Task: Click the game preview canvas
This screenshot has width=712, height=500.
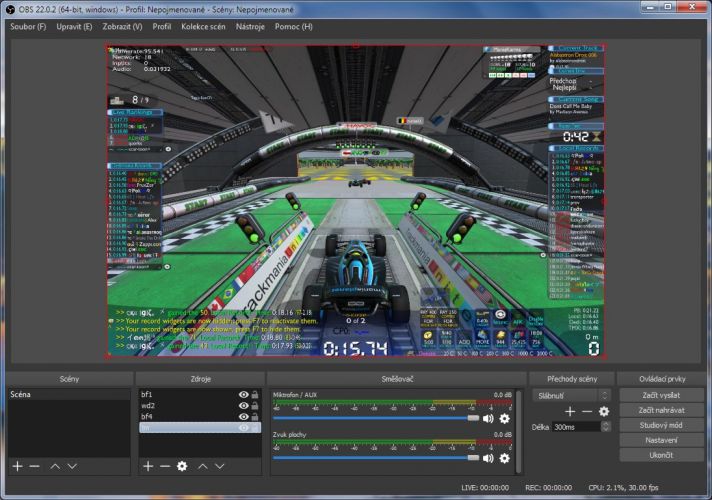Action: [x=356, y=200]
